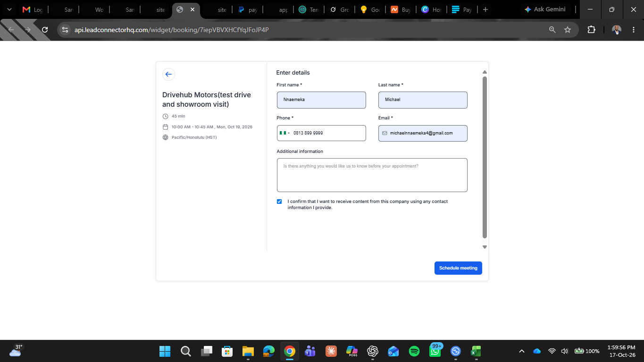The height and width of the screenshot is (362, 644).
Task: Show hidden system tray icons chevron
Action: coord(522,351)
